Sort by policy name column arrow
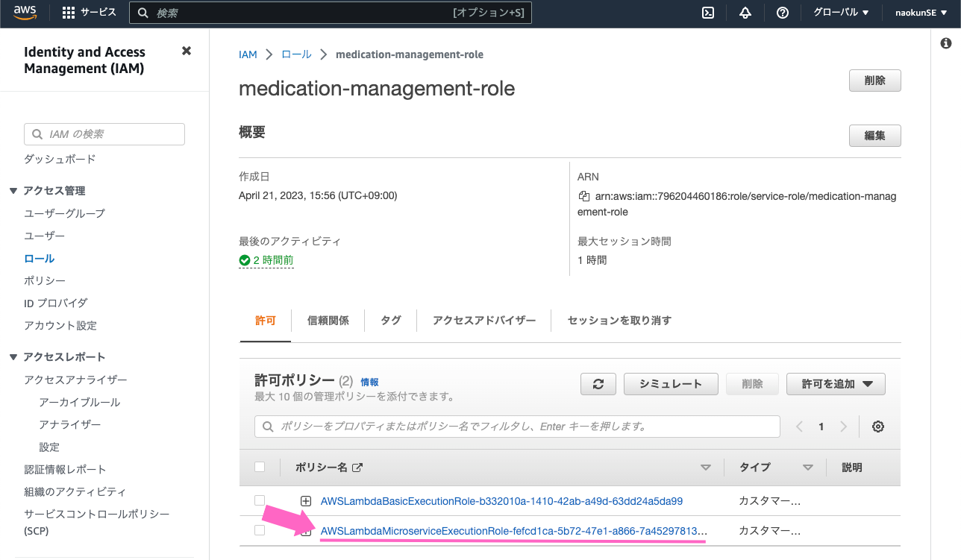Image resolution: width=961 pixels, height=560 pixels. pyautogui.click(x=705, y=468)
